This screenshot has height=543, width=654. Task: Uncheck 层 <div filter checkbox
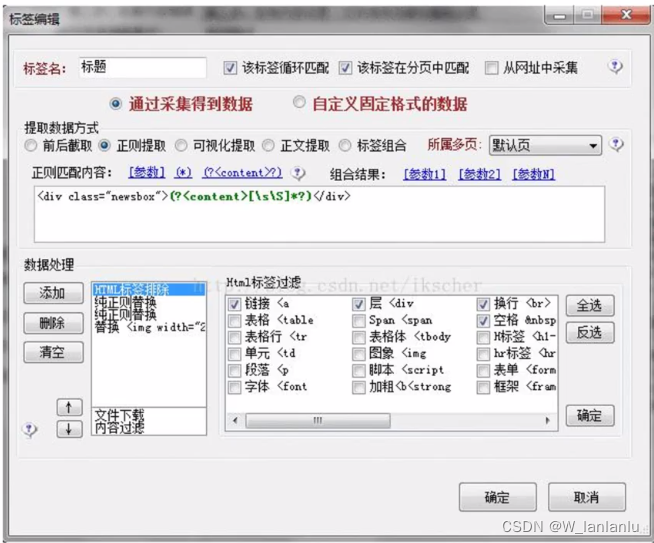click(359, 304)
